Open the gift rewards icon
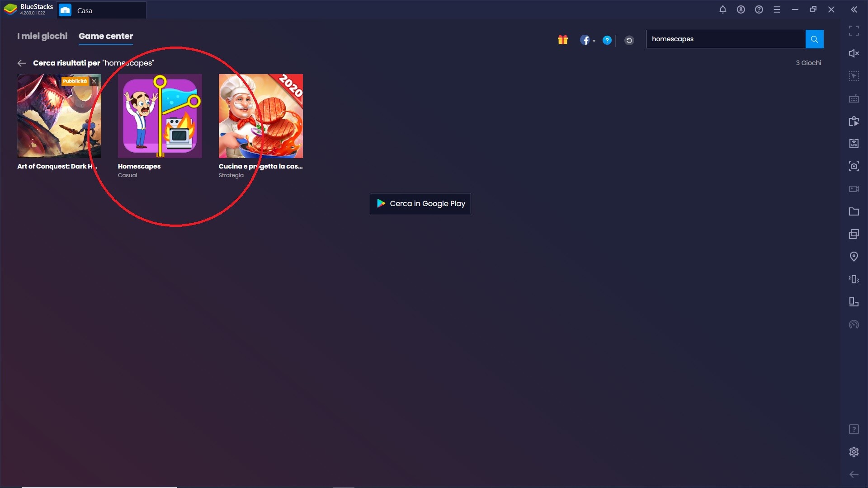Viewport: 868px width, 488px height. tap(562, 40)
